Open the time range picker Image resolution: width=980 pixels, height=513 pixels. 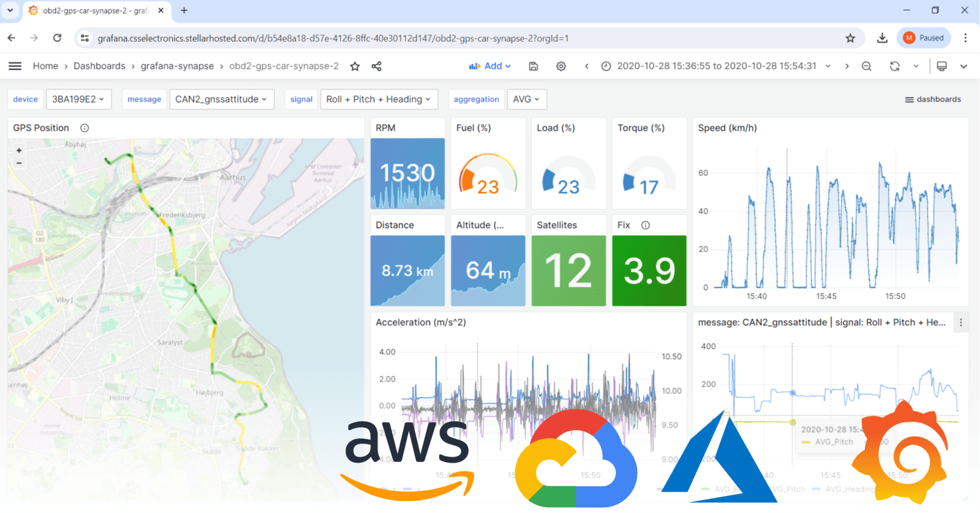pos(715,66)
